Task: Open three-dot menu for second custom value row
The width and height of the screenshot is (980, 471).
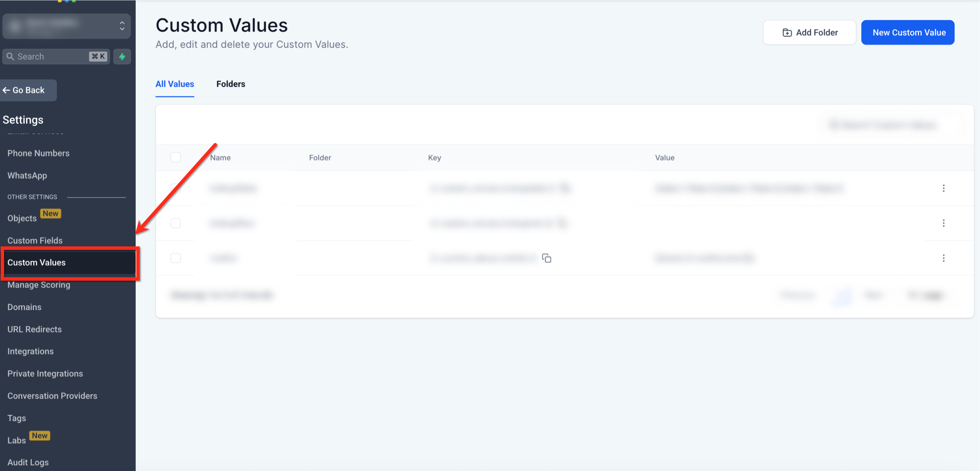Action: (943, 223)
